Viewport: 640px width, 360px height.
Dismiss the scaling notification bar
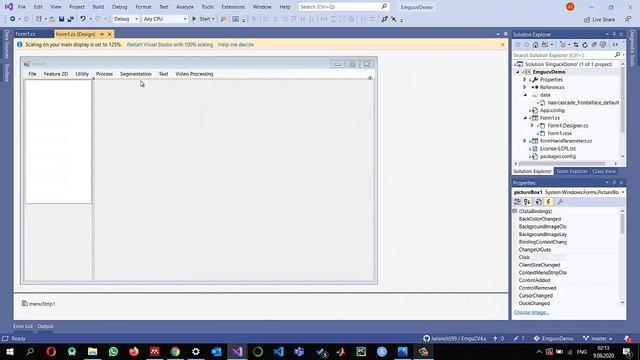coord(502,44)
